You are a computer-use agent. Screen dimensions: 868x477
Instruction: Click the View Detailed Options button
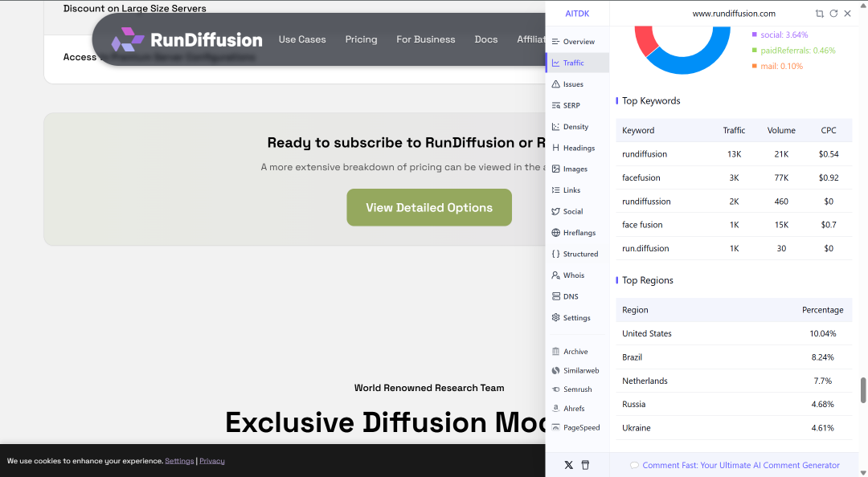coord(429,207)
